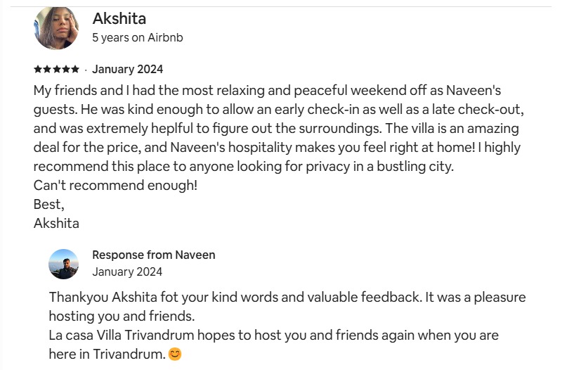Click the fifth star of the rating
This screenshot has width=588, height=370.
point(75,69)
